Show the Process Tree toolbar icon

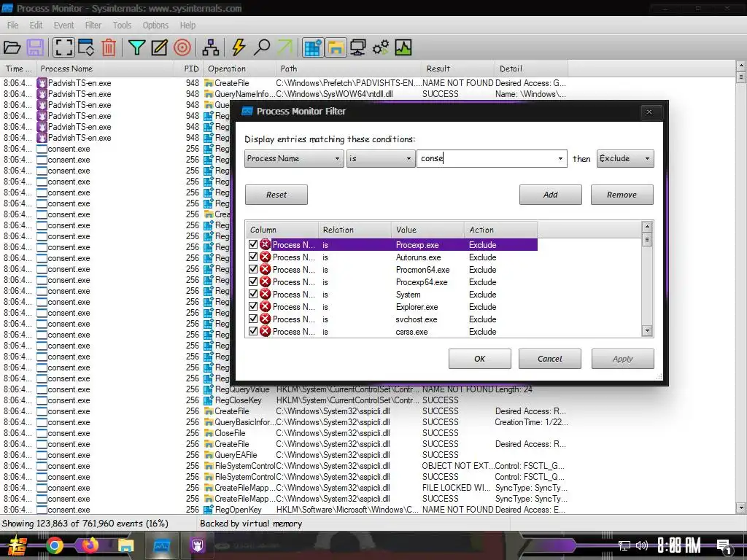[211, 47]
